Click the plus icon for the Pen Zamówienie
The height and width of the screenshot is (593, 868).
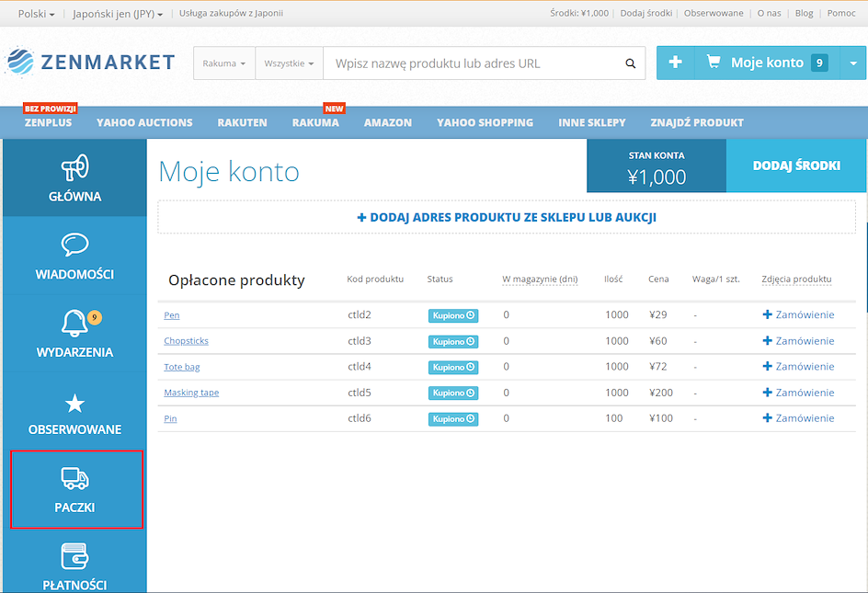pyautogui.click(x=767, y=314)
